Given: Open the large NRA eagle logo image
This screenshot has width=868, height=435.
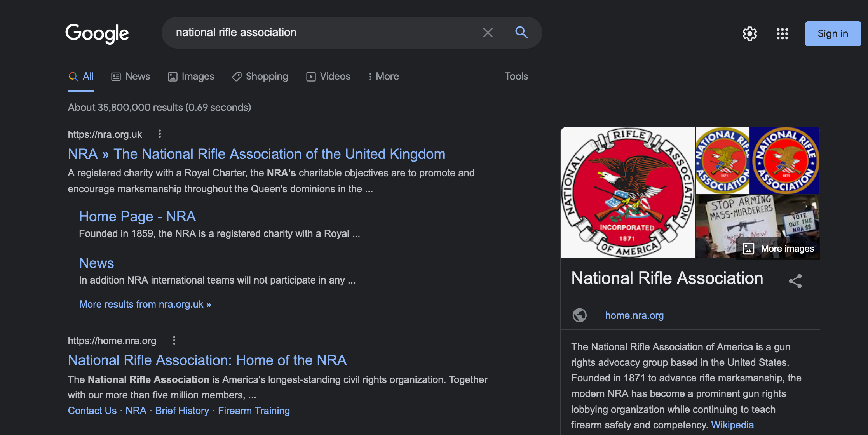Looking at the screenshot, I should [x=627, y=193].
